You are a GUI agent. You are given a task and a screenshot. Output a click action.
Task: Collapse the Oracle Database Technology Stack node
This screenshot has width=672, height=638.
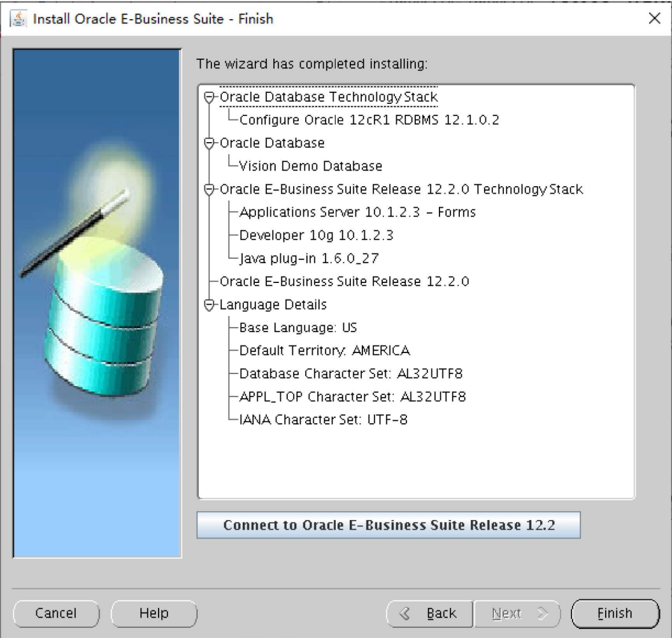click(209, 98)
